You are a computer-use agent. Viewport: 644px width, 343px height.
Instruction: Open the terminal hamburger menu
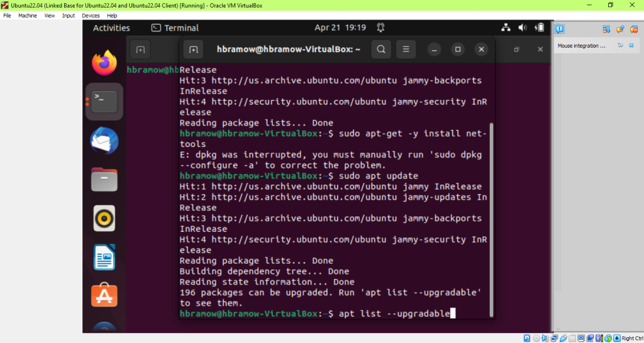(x=406, y=49)
